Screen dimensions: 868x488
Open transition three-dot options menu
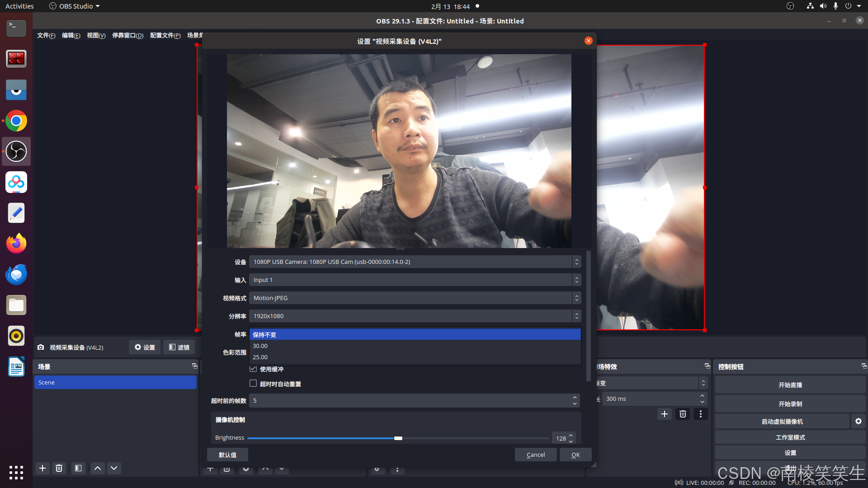click(701, 414)
